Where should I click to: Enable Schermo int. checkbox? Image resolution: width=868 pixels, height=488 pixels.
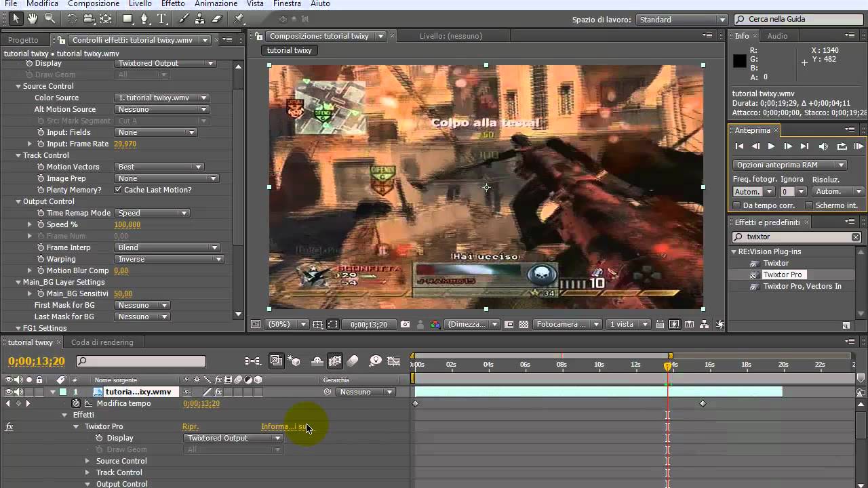[x=809, y=205]
